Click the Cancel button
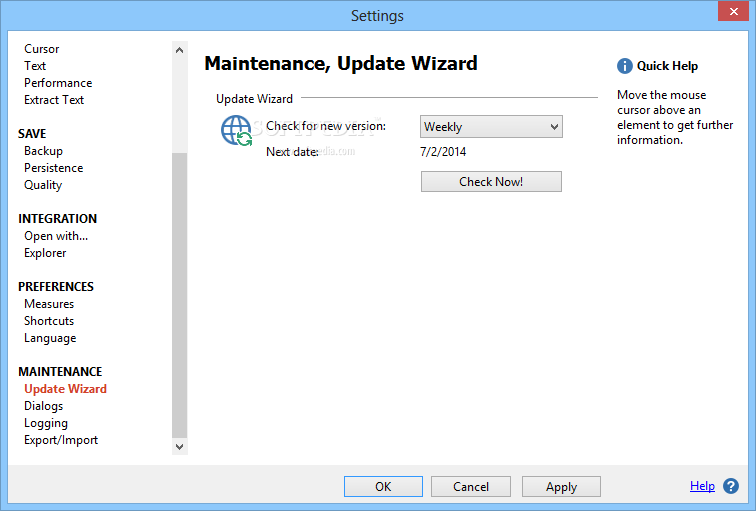The image size is (756, 511). tap(471, 486)
